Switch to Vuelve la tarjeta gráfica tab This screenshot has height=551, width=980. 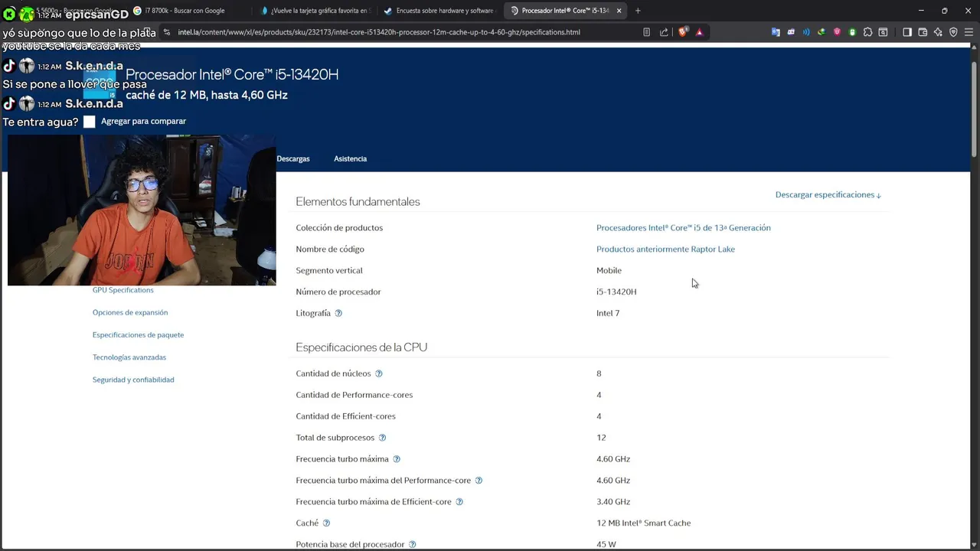314,11
